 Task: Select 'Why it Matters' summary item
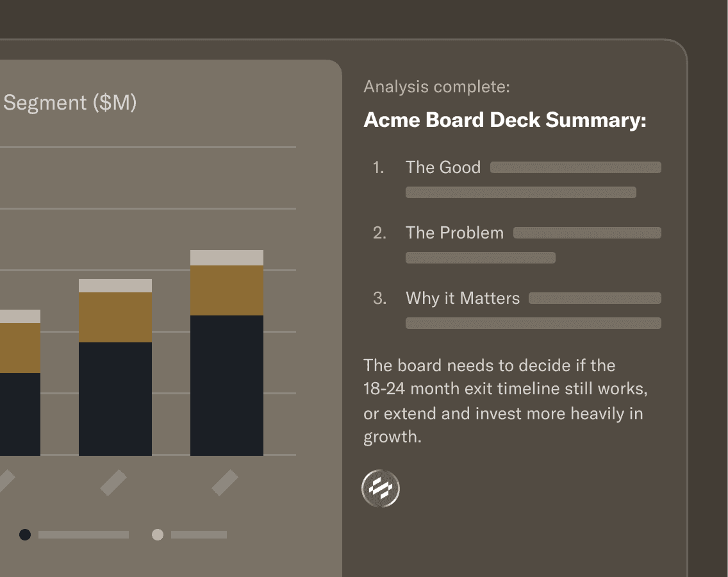(x=462, y=298)
